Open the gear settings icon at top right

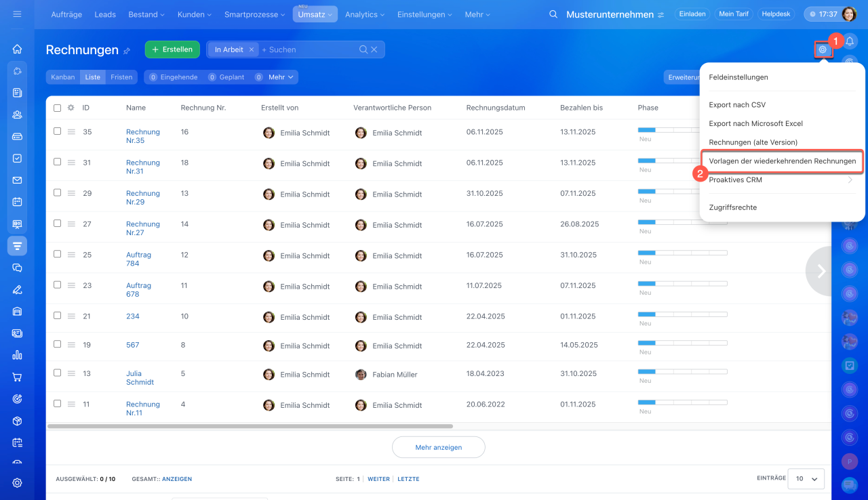click(x=823, y=49)
